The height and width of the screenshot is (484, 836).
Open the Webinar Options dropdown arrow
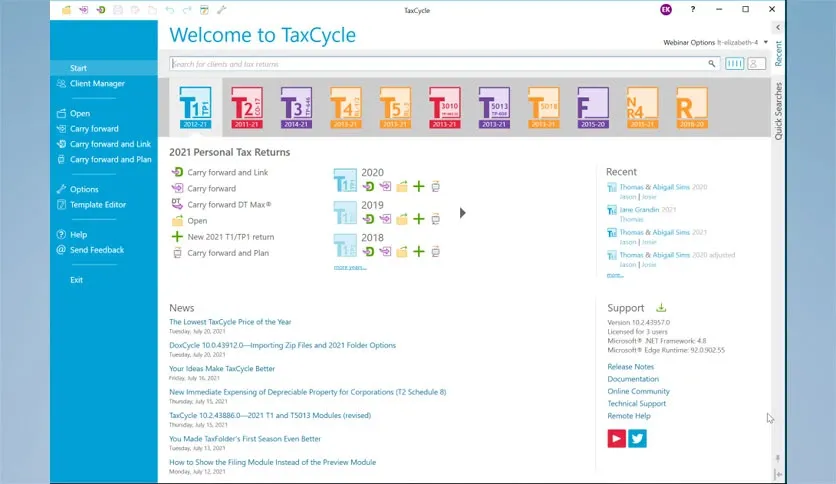pyautogui.click(x=766, y=42)
